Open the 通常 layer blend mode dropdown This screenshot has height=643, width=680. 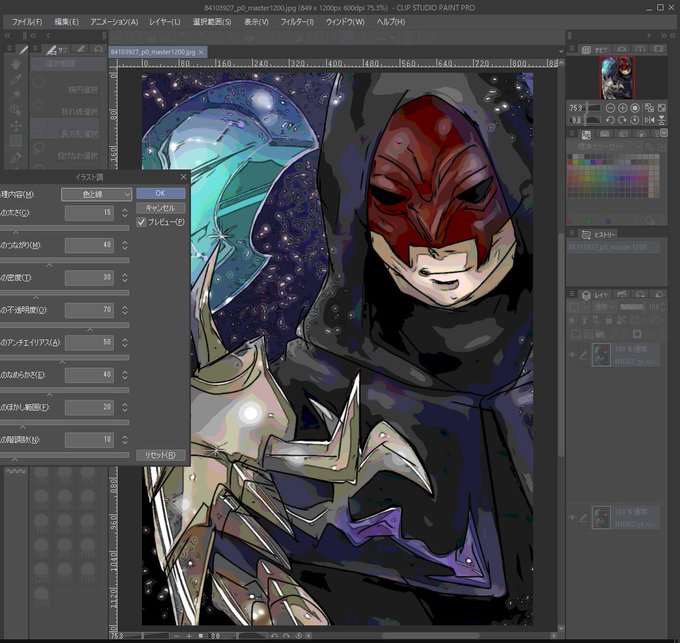(x=605, y=307)
